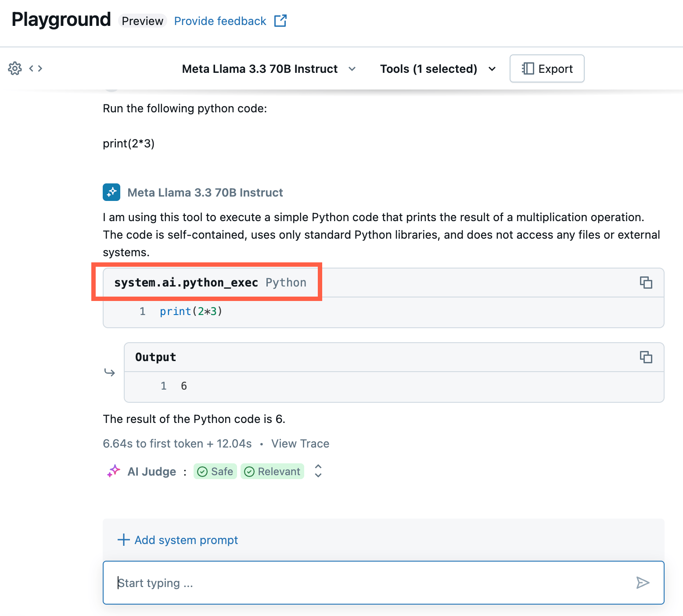Toggle the Safe judgment badge
The image size is (683, 616).
(x=215, y=471)
